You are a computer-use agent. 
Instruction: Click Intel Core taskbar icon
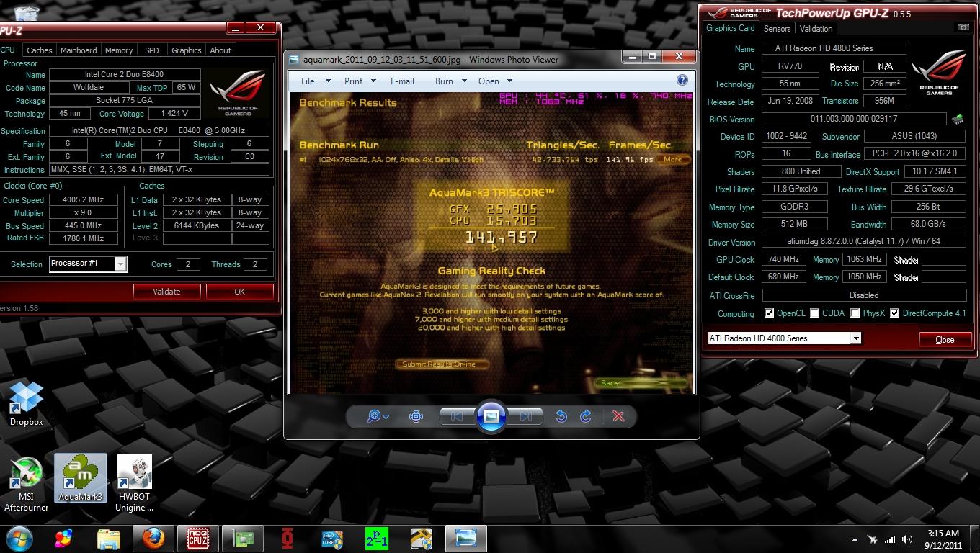332,539
